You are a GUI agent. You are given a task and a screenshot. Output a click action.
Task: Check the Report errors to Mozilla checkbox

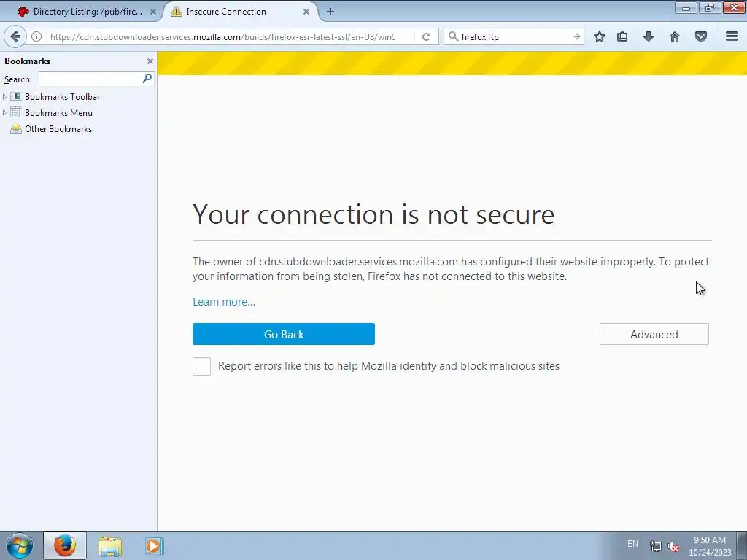(201, 366)
